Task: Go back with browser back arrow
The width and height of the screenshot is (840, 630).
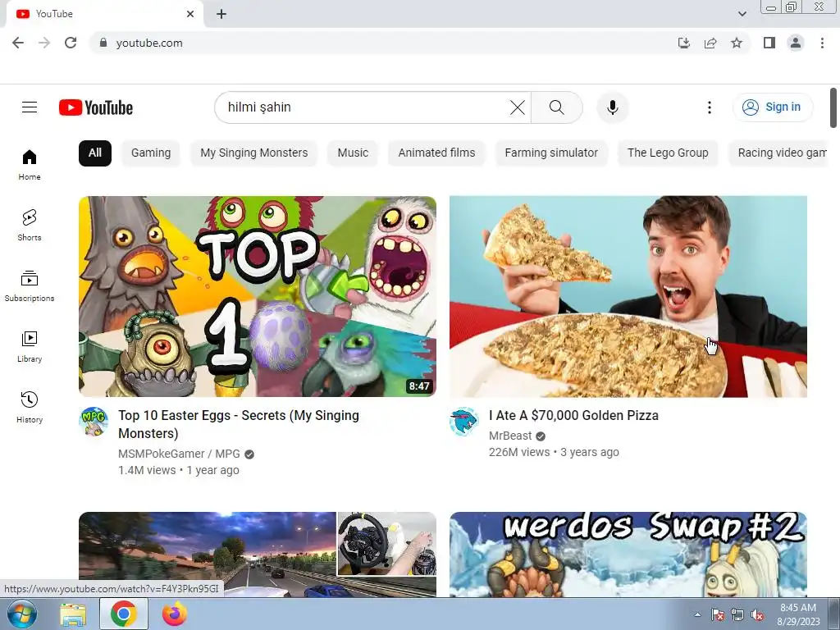Action: click(x=18, y=43)
